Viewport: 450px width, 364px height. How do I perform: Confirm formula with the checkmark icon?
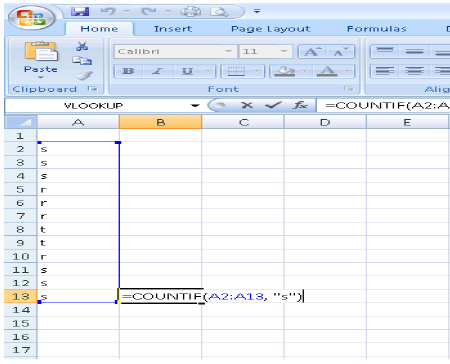(273, 105)
